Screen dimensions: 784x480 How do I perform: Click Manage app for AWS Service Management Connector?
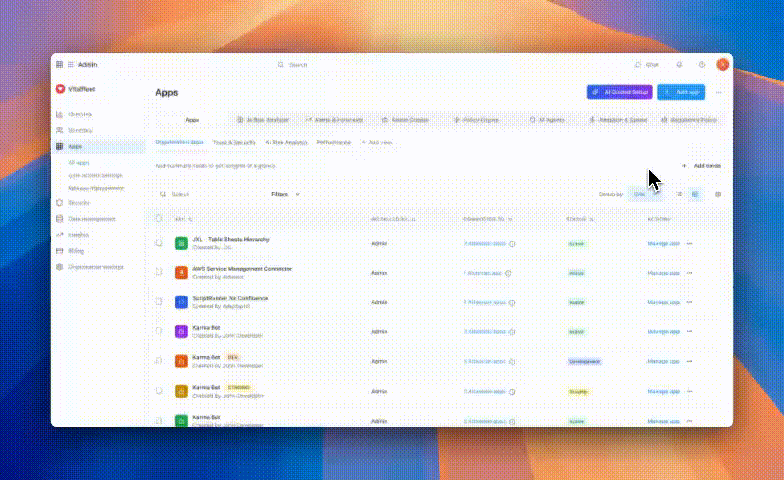664,273
